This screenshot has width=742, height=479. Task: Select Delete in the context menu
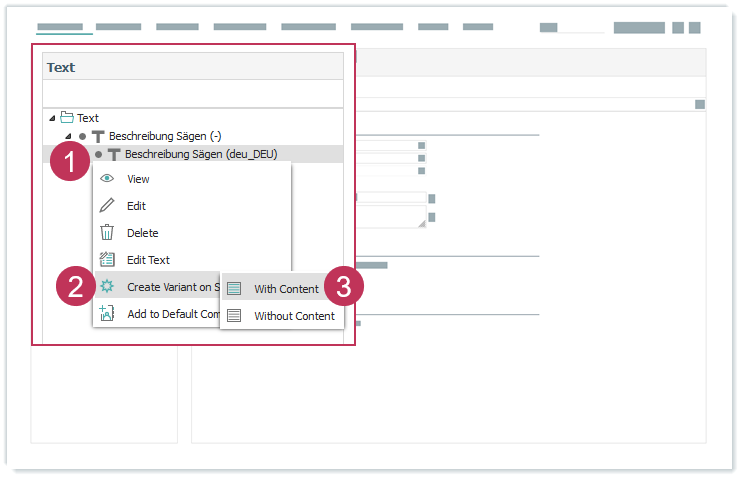(x=142, y=233)
